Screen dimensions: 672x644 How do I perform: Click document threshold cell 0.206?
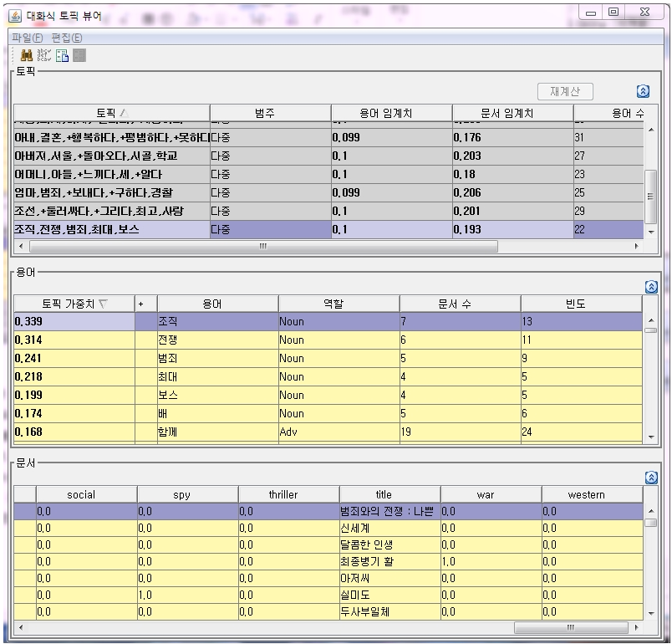point(513,192)
